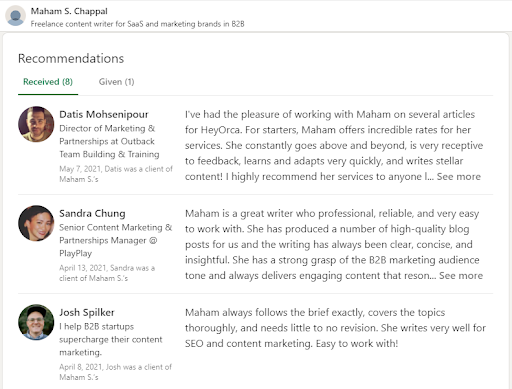The image size is (512, 389).
Task: Open Datis Mohsenipour's name link
Action: [x=104, y=114]
